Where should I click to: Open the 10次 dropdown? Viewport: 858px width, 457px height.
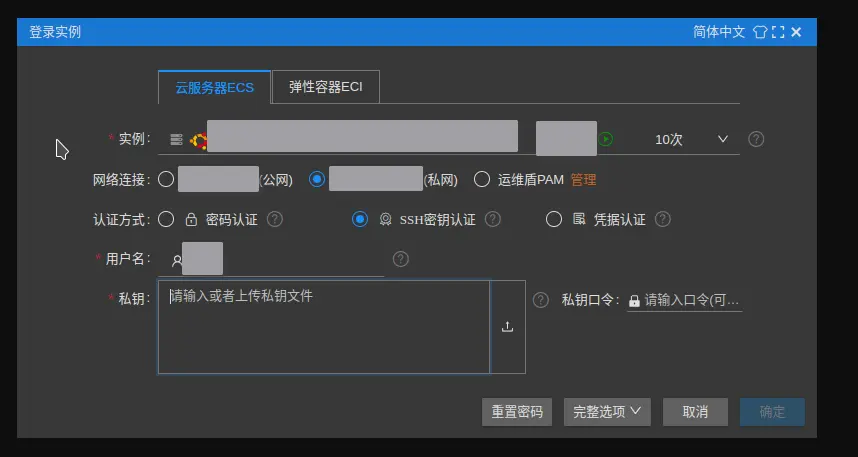click(x=669, y=140)
